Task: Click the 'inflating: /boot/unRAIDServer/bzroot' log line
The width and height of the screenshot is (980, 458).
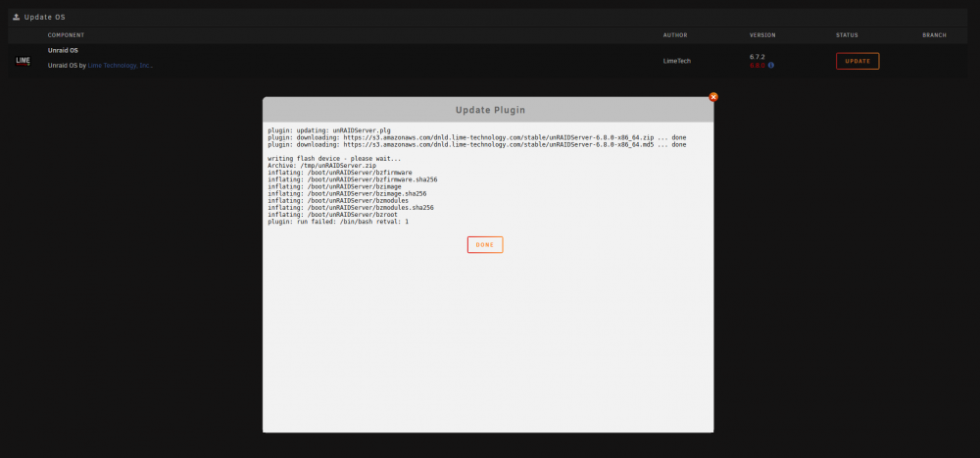Action: 332,215
